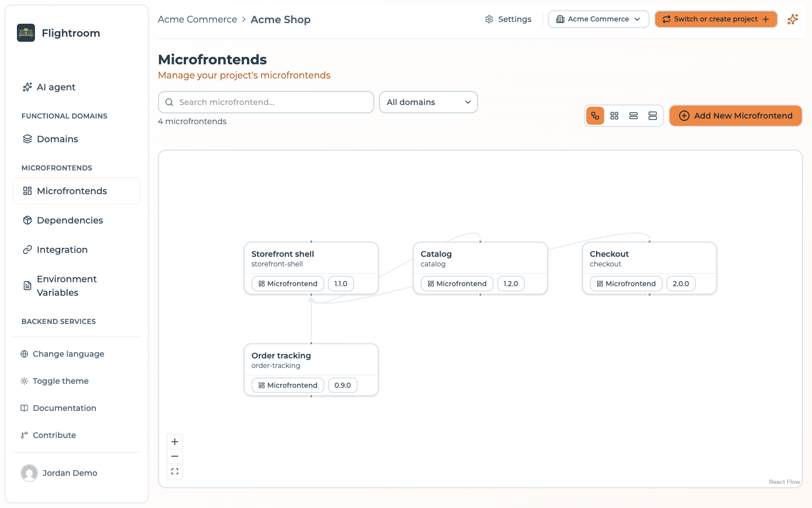Open the All domains filter dropdown
Screen dimensions: 812x508
[x=429, y=102]
